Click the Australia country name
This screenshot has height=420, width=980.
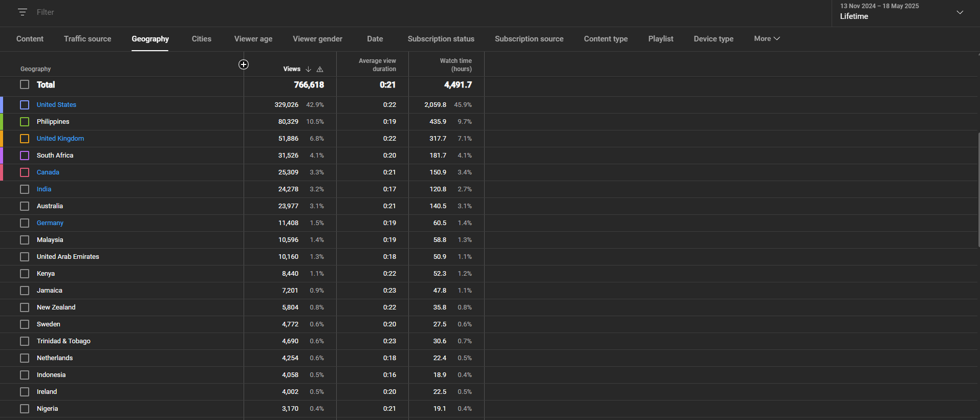point(50,206)
